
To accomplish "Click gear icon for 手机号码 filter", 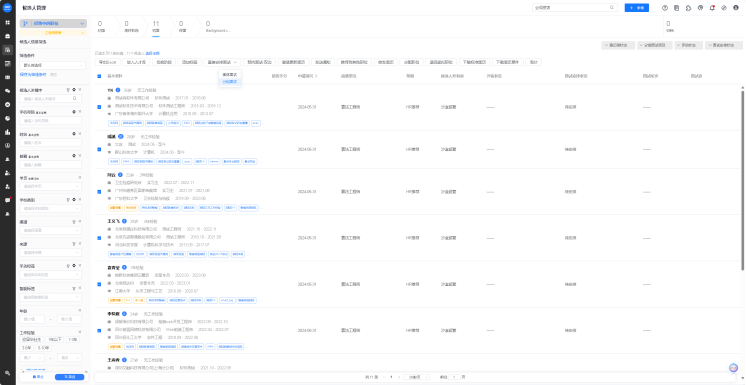I will pos(74,112).
